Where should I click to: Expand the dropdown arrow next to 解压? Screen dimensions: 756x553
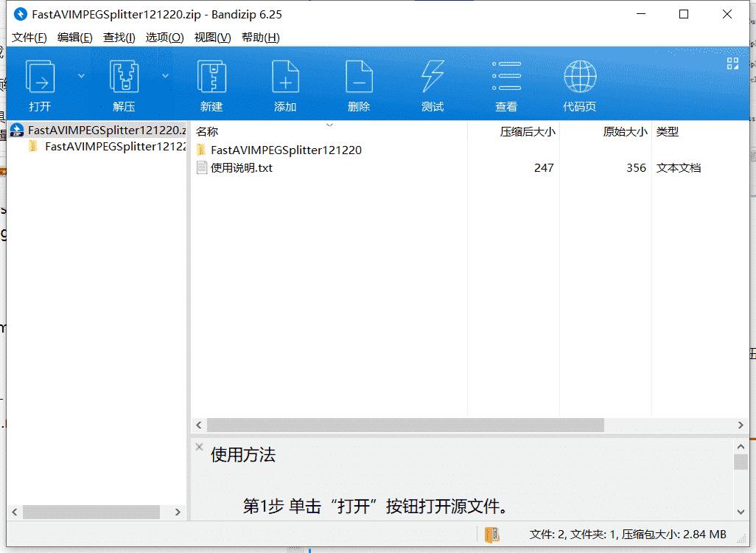pyautogui.click(x=165, y=76)
